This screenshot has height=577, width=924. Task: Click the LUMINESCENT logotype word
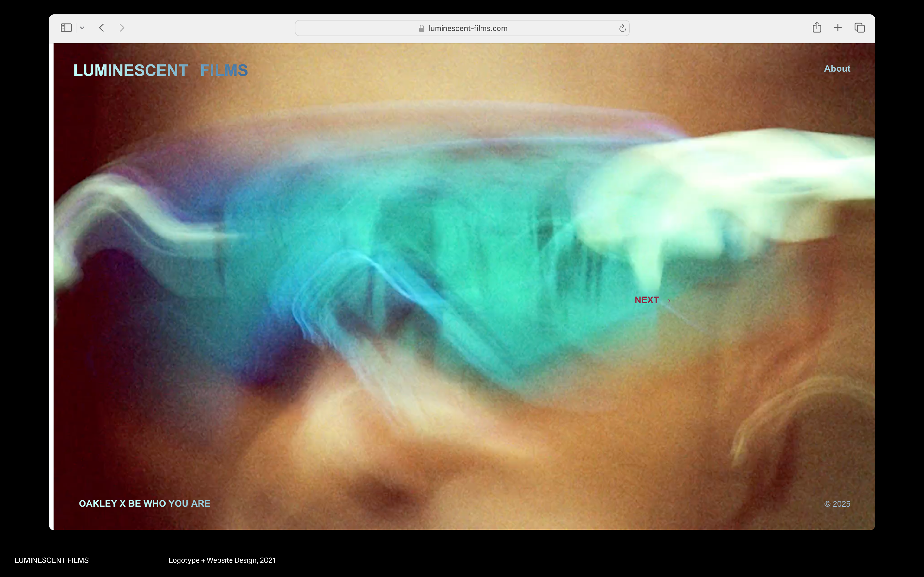coord(131,71)
